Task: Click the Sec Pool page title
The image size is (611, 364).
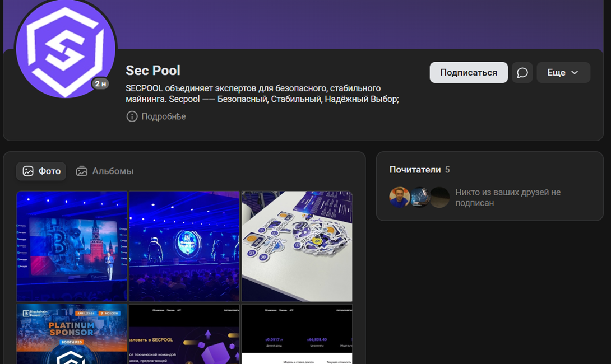Action: pyautogui.click(x=153, y=71)
